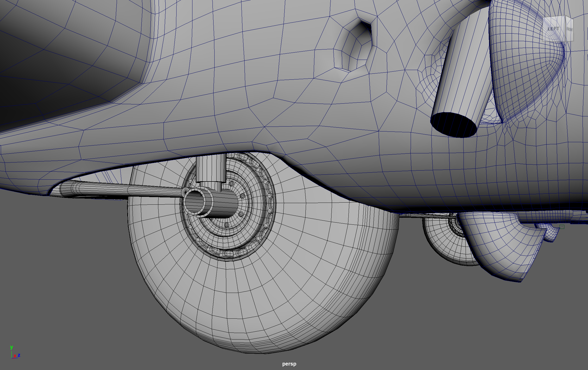Click the persp camera name label

(x=289, y=364)
